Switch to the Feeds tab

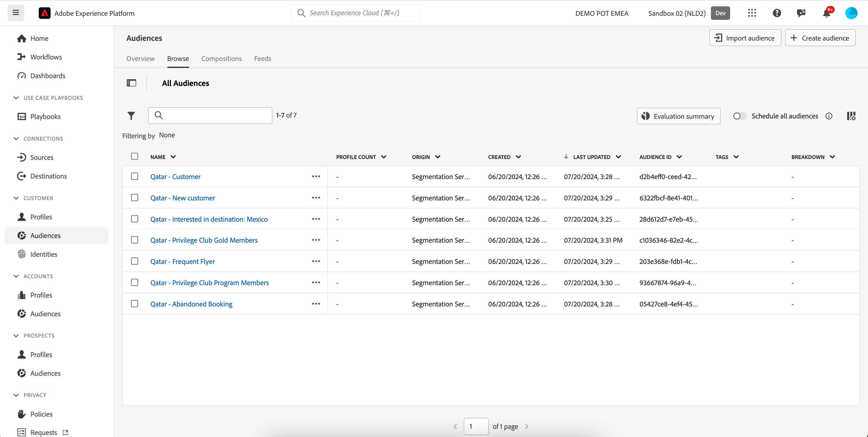[263, 59]
